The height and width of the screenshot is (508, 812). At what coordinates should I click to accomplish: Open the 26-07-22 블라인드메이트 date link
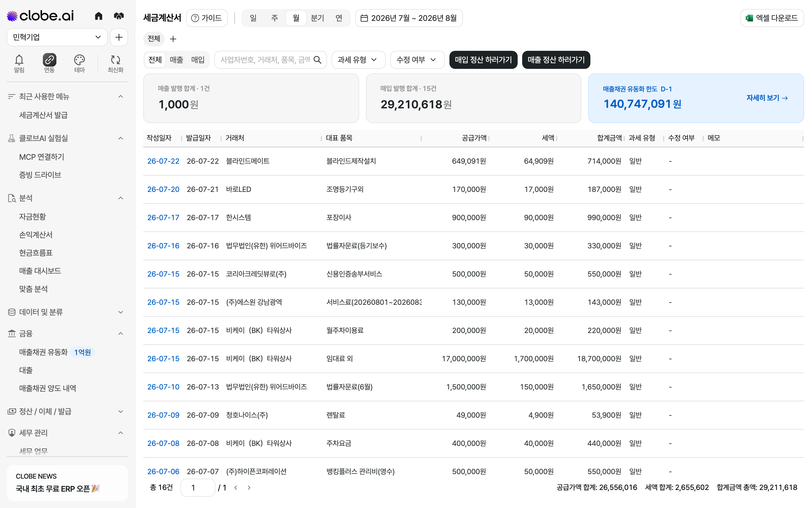pos(164,161)
